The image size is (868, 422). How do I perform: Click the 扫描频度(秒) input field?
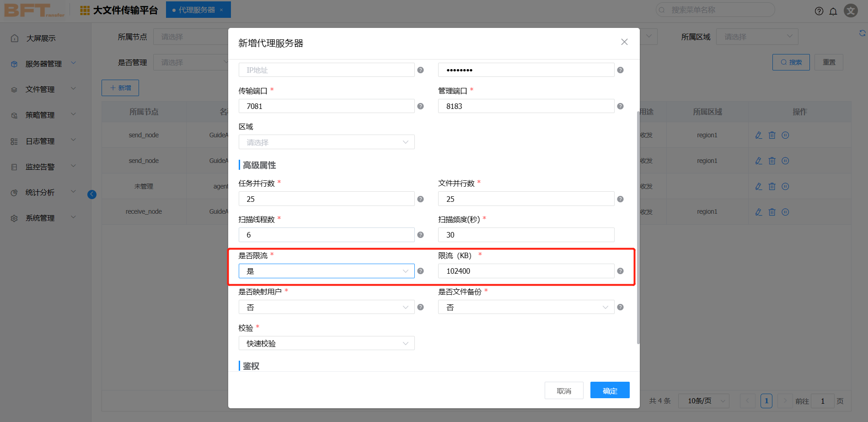(x=526, y=235)
